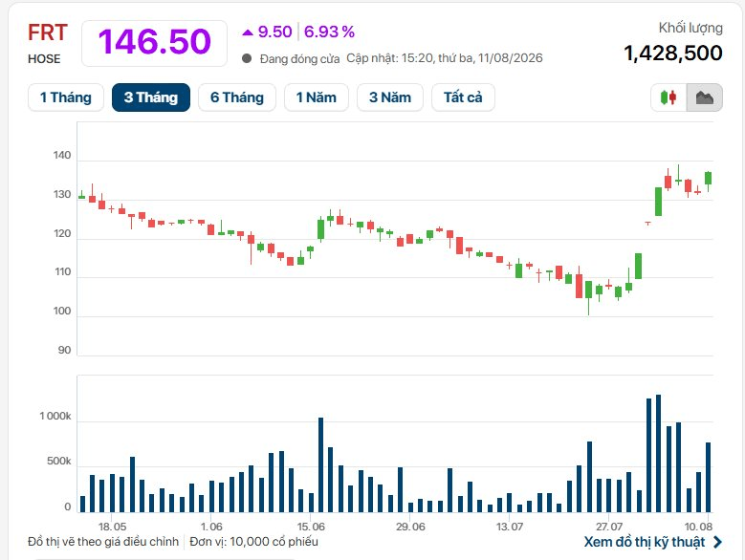
Task: Select the 6 Tháng time range
Action: click(237, 97)
